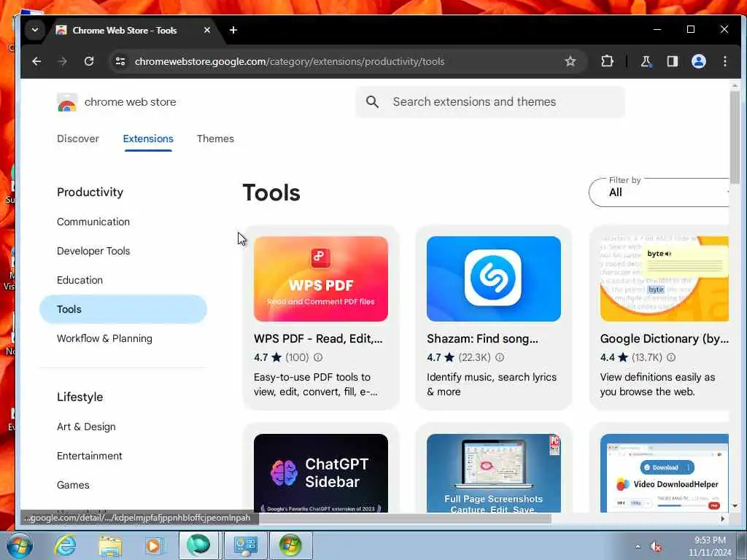Image resolution: width=747 pixels, height=560 pixels.
Task: Open Chrome Labs flask icon
Action: (x=646, y=61)
